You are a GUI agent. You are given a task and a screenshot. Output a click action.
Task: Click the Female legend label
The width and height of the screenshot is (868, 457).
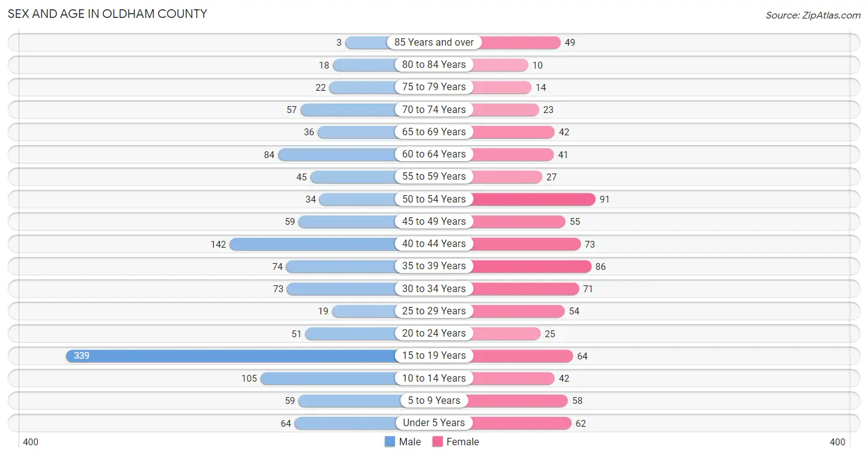coord(463,442)
